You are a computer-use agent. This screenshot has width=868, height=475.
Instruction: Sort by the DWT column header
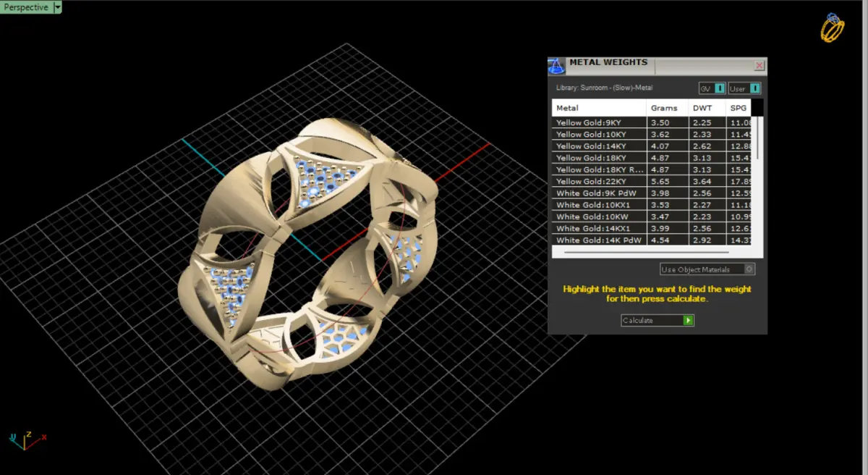click(x=707, y=108)
